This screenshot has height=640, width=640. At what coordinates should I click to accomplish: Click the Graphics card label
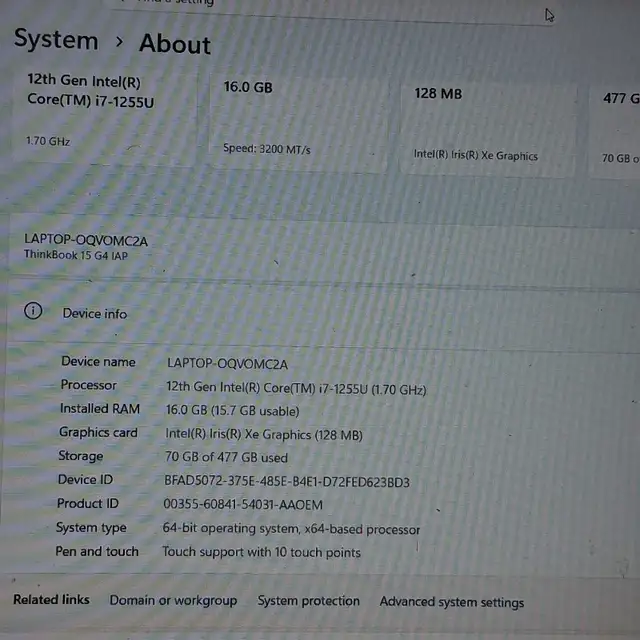(x=98, y=432)
